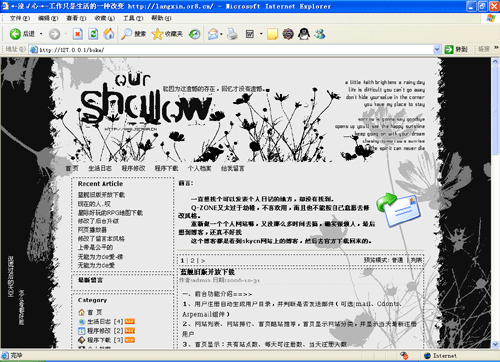Screen dimensions: 500x362
Task: Click the vertical scrollbar down arrow
Action: [495, 344]
